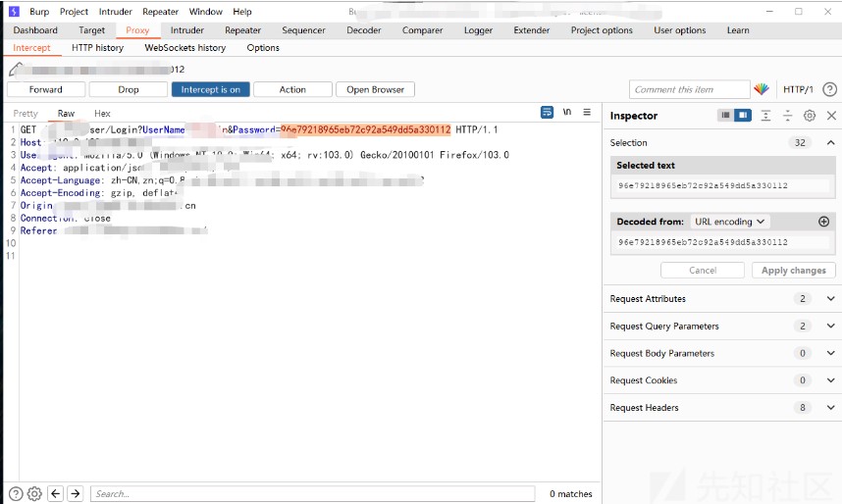
Task: Toggle show non-printable characters \n icon
Action: tap(567, 112)
